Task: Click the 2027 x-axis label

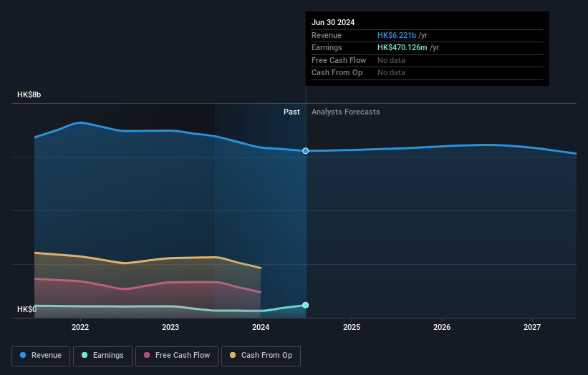Action: click(531, 327)
